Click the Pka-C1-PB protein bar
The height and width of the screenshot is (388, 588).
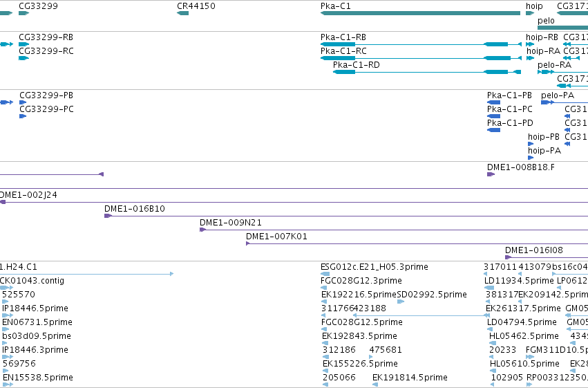click(493, 102)
